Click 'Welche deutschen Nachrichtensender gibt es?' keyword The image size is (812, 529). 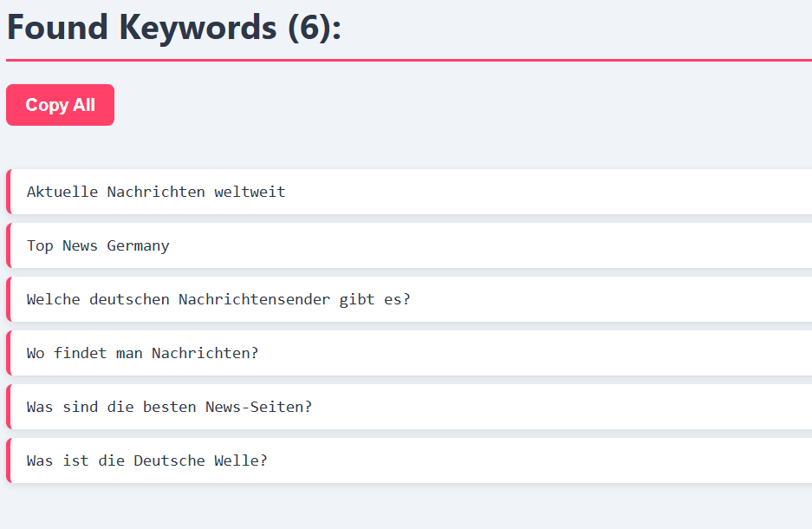point(409,299)
